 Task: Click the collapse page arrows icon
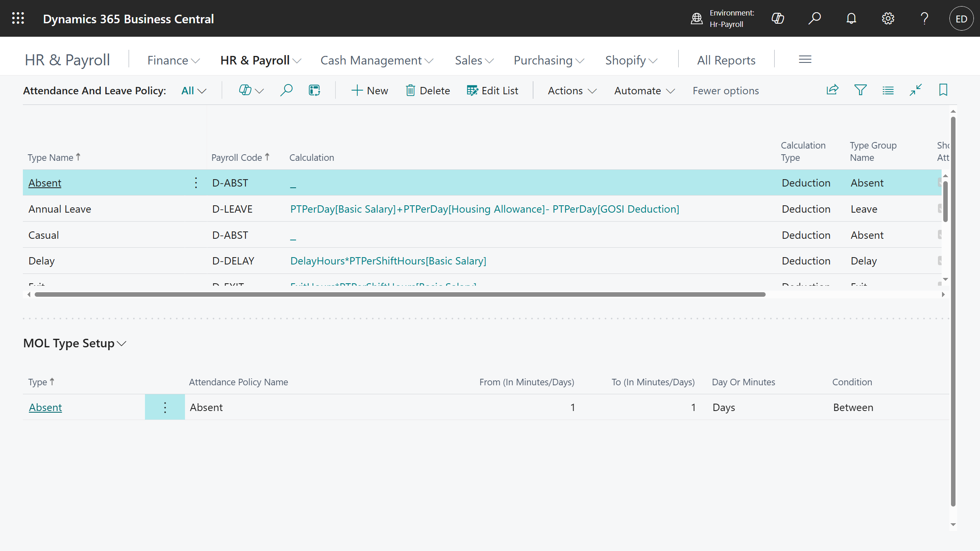coord(915,90)
